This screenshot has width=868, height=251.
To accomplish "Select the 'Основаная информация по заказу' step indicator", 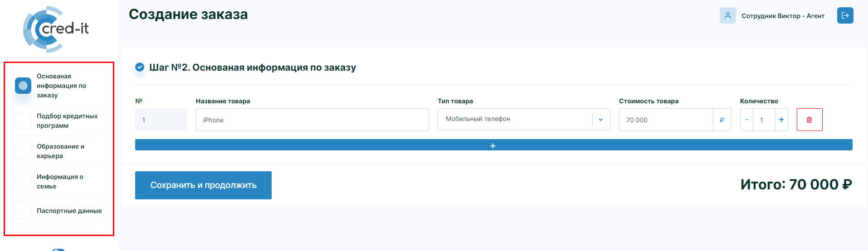I will click(23, 86).
